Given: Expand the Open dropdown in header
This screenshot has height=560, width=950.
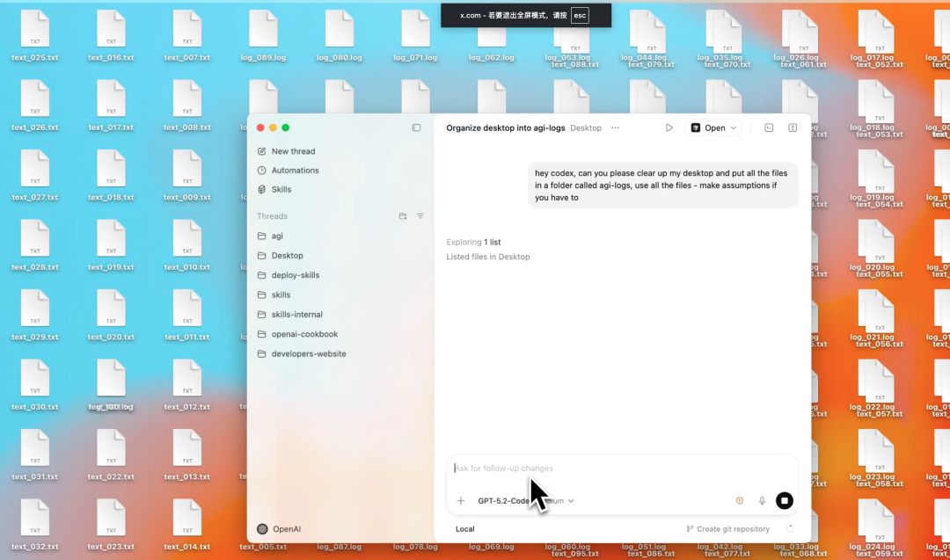Looking at the screenshot, I should (713, 127).
